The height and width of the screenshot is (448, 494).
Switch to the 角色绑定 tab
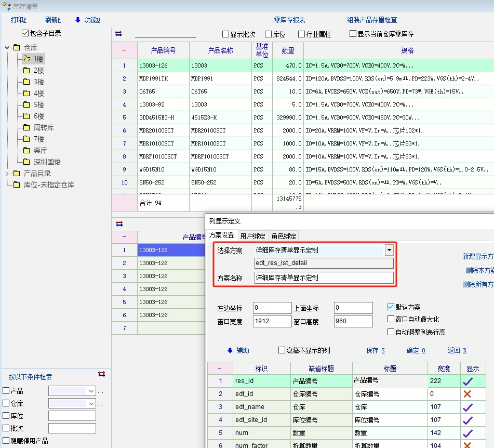[x=284, y=235]
